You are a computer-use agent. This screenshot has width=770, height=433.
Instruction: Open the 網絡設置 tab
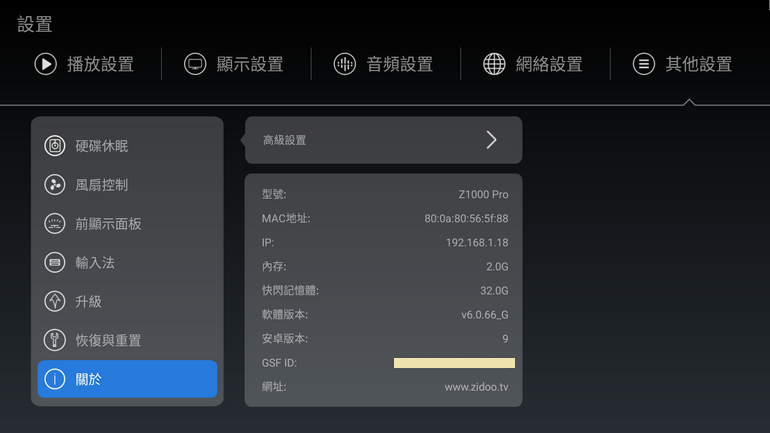(533, 64)
